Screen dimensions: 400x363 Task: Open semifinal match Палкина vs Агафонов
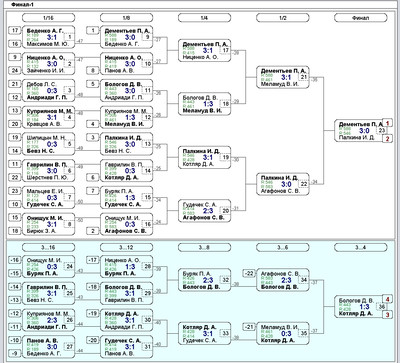[x=283, y=184]
